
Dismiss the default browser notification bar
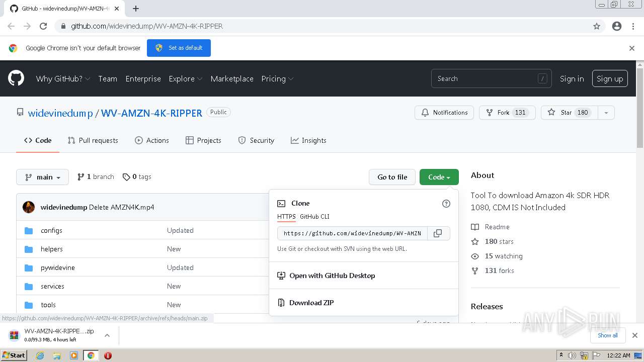pos(632,48)
